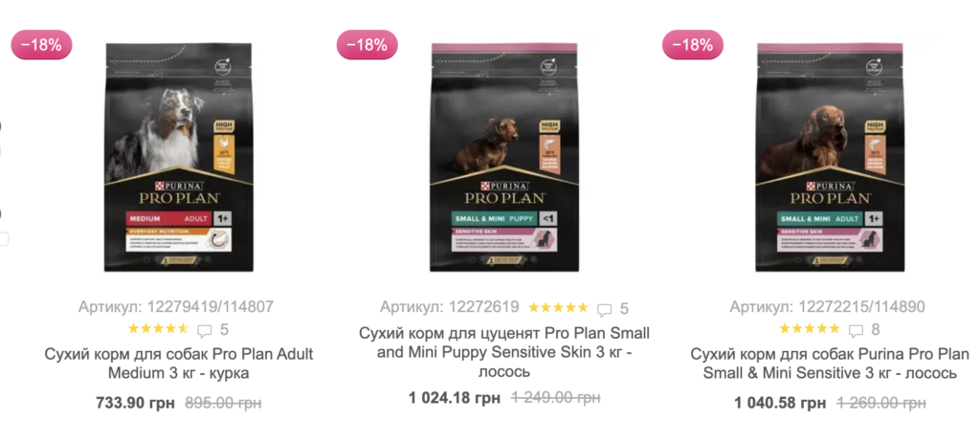Click the price 733.90 грн

tap(135, 404)
